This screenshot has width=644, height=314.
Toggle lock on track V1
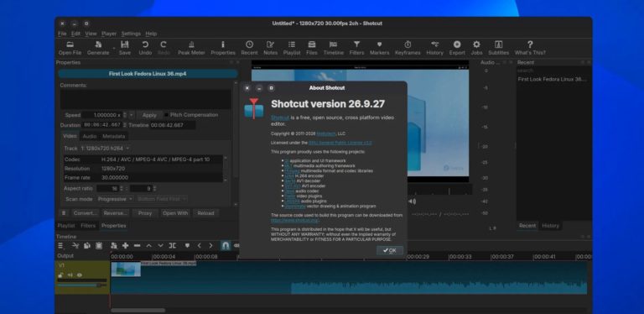pyautogui.click(x=60, y=275)
